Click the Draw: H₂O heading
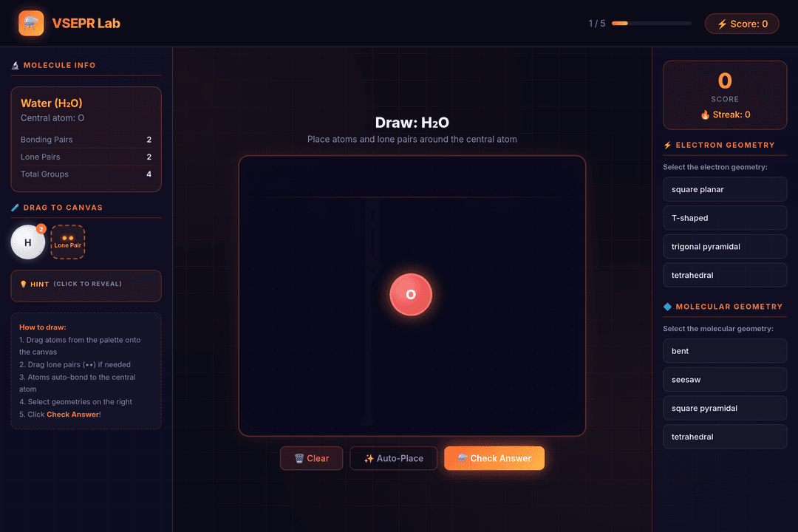This screenshot has width=798, height=532. point(412,123)
